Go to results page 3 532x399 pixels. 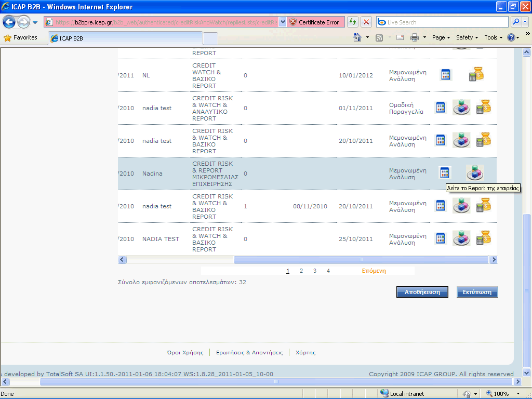[x=314, y=271]
